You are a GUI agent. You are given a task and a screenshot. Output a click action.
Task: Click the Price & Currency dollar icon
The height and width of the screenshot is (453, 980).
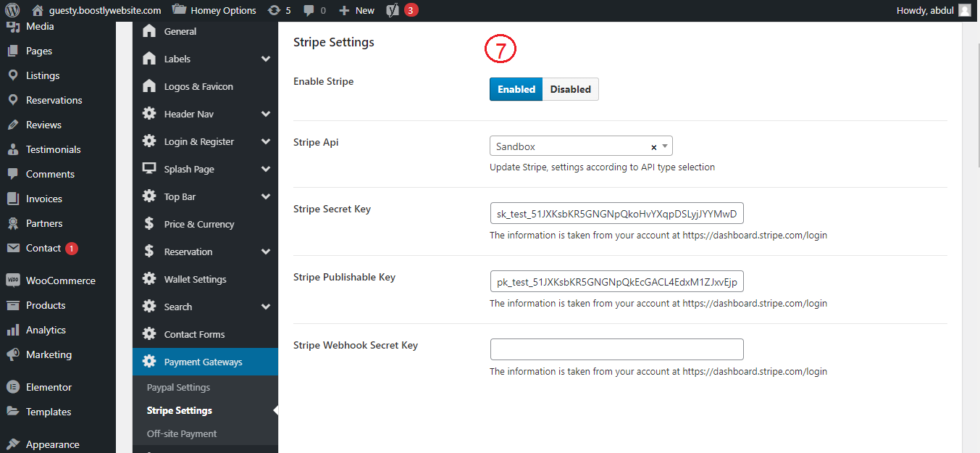click(x=148, y=224)
